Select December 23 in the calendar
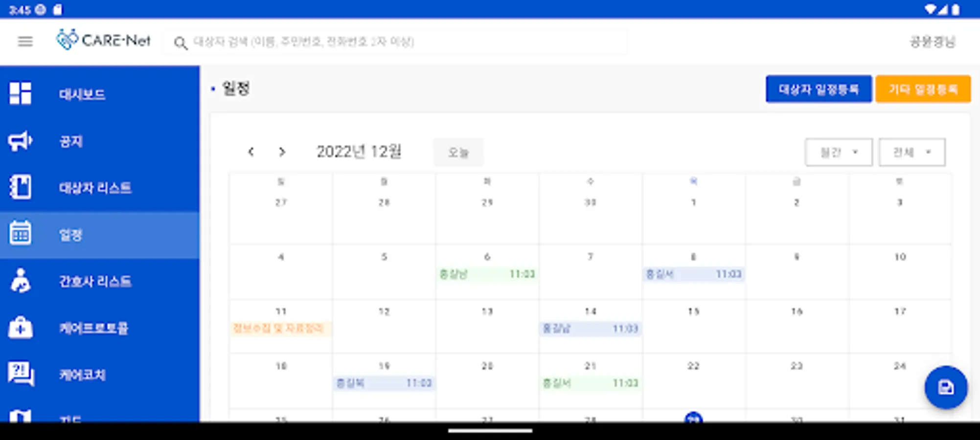The image size is (980, 440). [797, 366]
